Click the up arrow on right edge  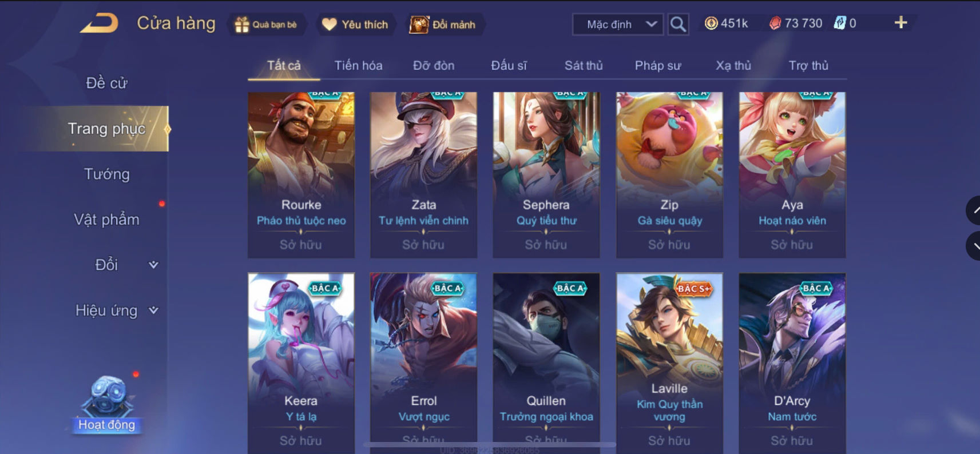point(973,210)
